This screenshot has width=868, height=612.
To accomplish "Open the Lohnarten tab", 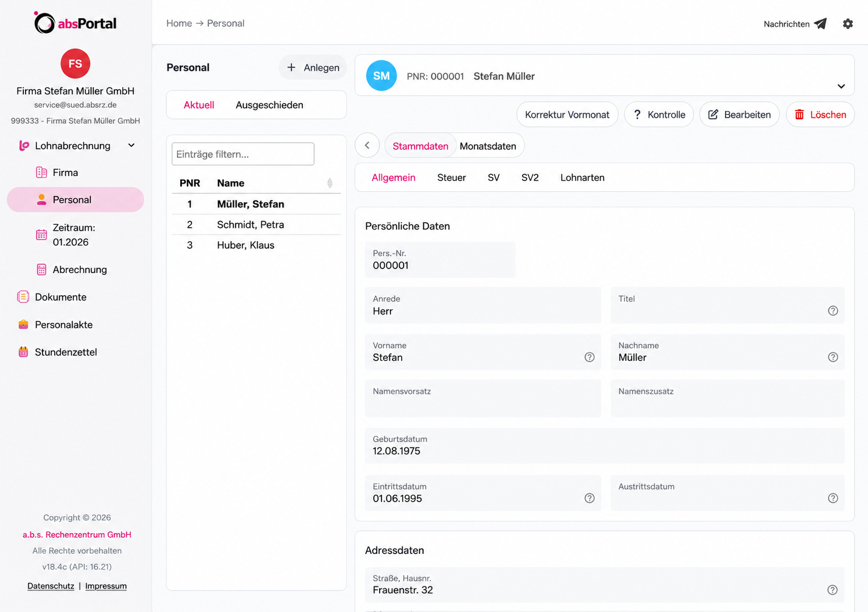I will (583, 178).
